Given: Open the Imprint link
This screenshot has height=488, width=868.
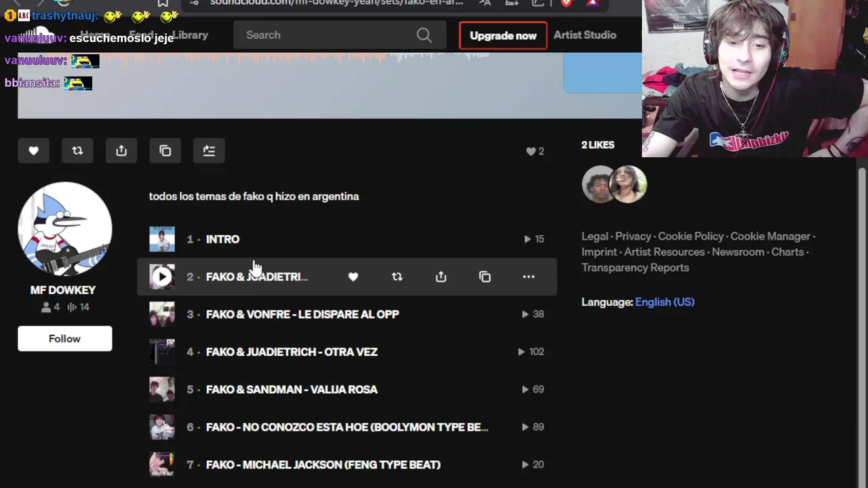Looking at the screenshot, I should 599,252.
